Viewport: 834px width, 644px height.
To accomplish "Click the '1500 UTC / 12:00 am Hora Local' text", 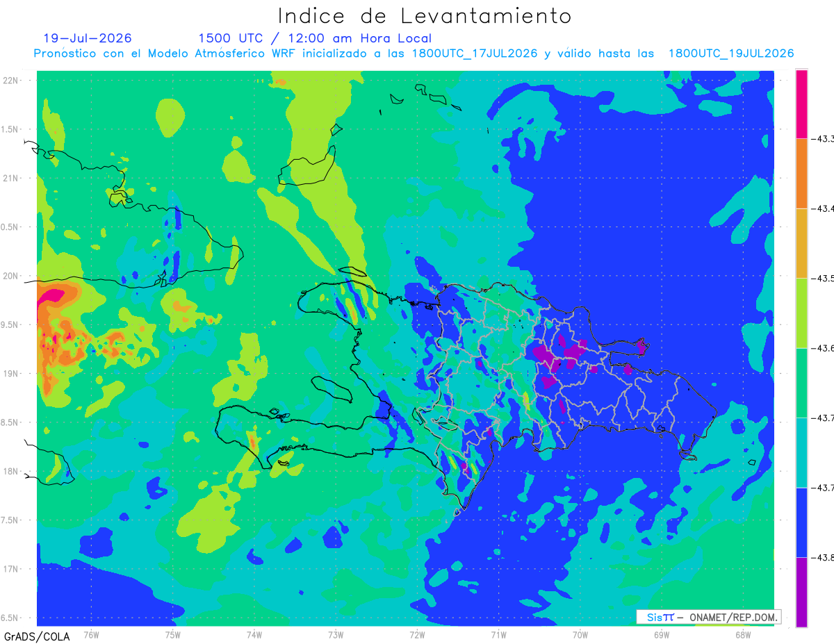I will click(x=315, y=38).
